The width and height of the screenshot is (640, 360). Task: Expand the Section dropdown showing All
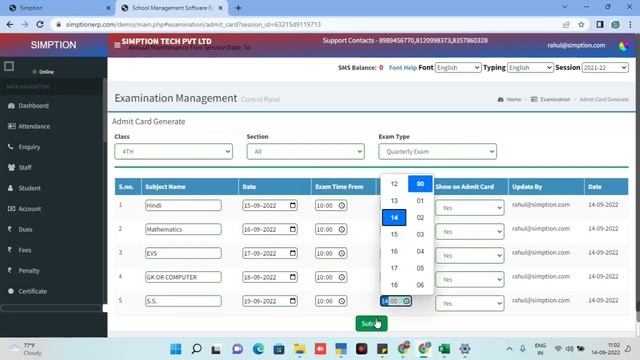click(x=305, y=151)
